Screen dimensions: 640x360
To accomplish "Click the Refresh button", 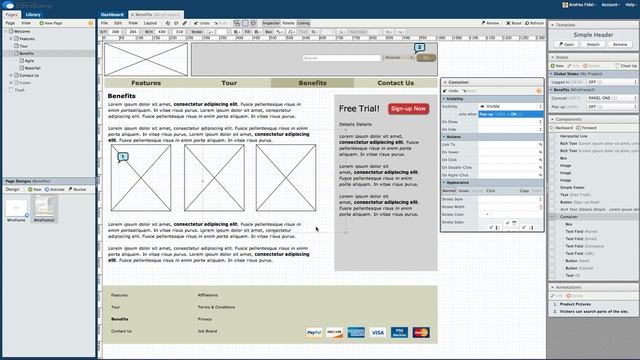I will point(534,23).
